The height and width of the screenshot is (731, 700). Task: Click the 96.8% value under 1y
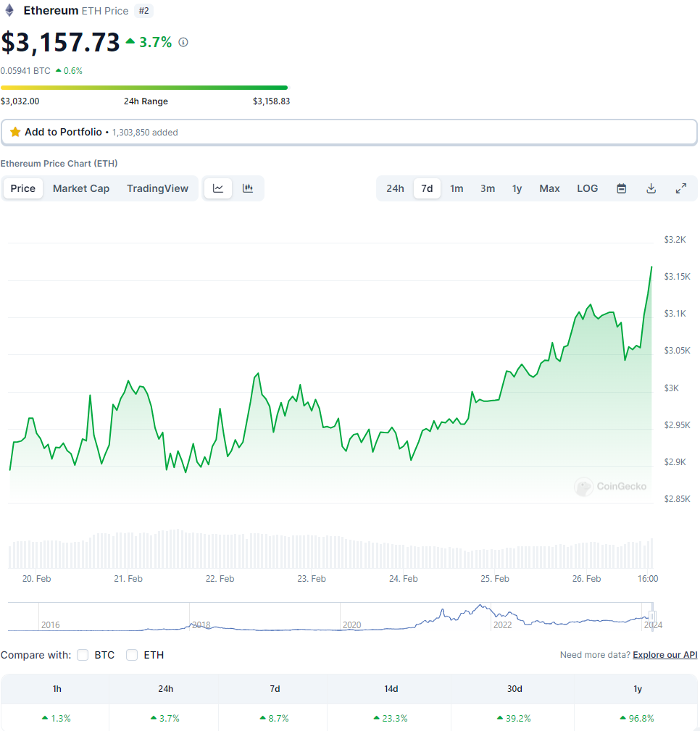click(637, 719)
